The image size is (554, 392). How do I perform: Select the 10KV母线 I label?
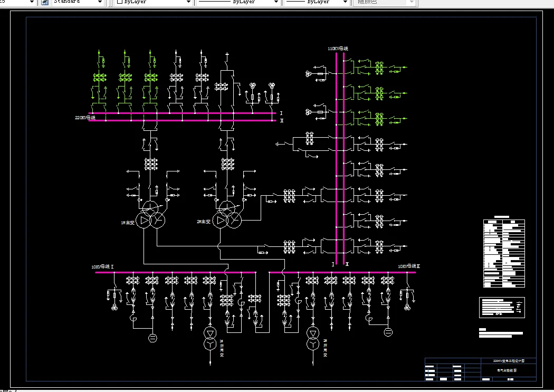(102, 266)
